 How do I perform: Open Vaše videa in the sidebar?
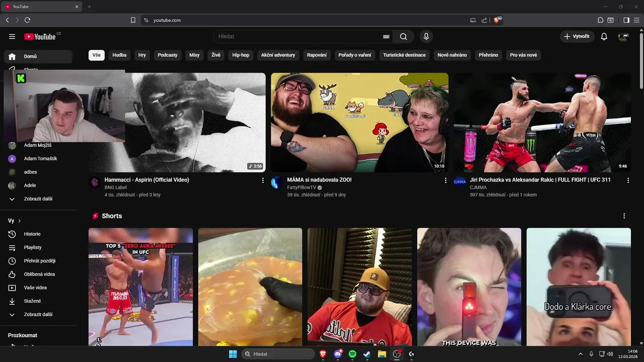pyautogui.click(x=39, y=288)
